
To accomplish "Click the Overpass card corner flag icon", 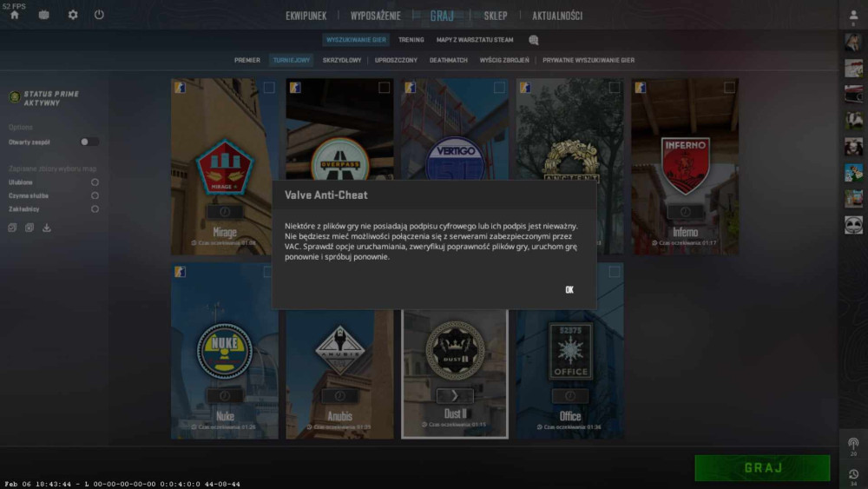I will [295, 88].
